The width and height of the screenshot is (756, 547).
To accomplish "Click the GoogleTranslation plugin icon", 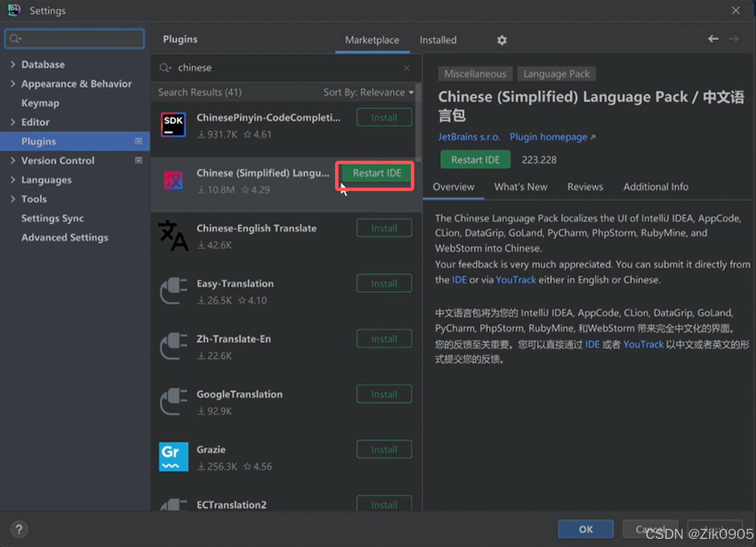I will [x=173, y=401].
